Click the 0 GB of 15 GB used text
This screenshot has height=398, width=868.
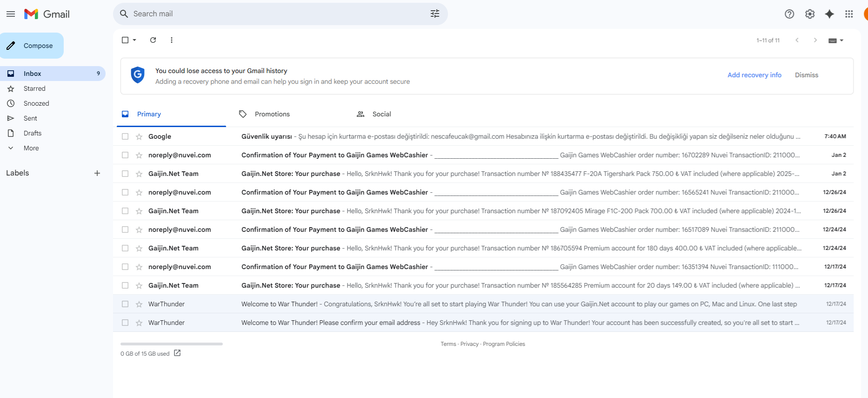(145, 354)
